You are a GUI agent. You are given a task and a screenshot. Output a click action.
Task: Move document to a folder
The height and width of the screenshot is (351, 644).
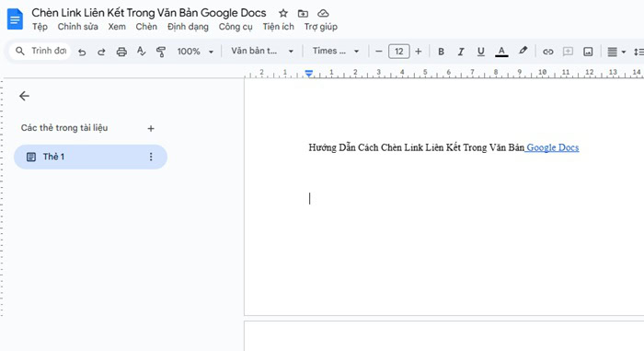[303, 13]
